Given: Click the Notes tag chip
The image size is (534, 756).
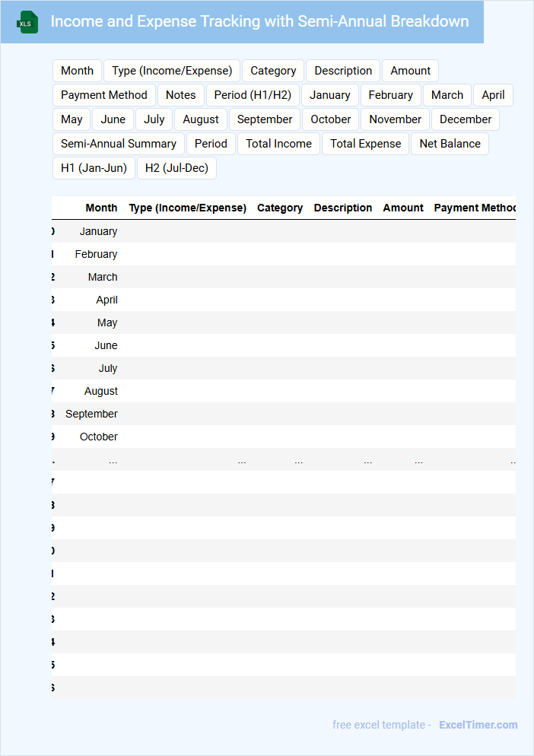Looking at the screenshot, I should point(181,95).
